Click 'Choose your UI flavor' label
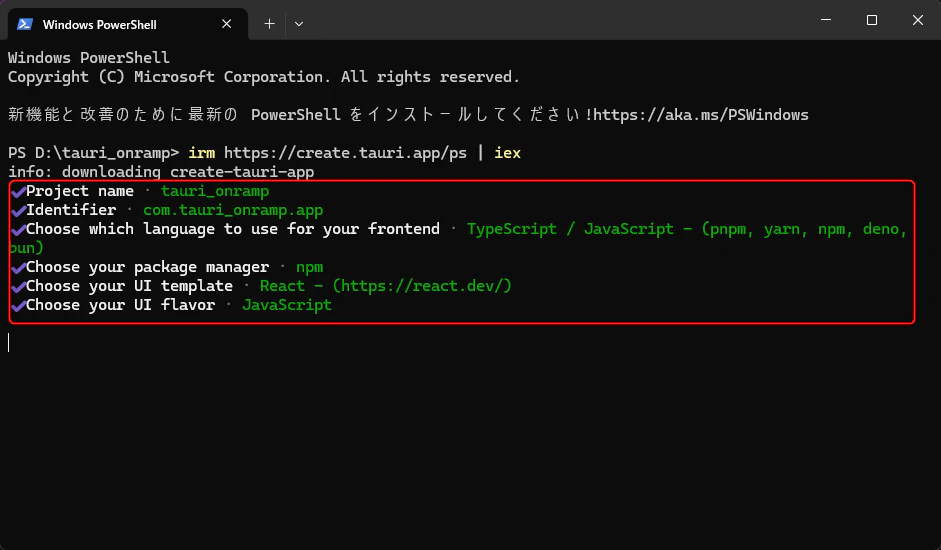 [120, 305]
